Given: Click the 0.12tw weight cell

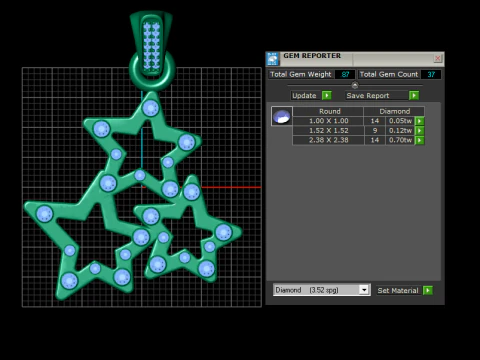Looking at the screenshot, I should (400, 131).
